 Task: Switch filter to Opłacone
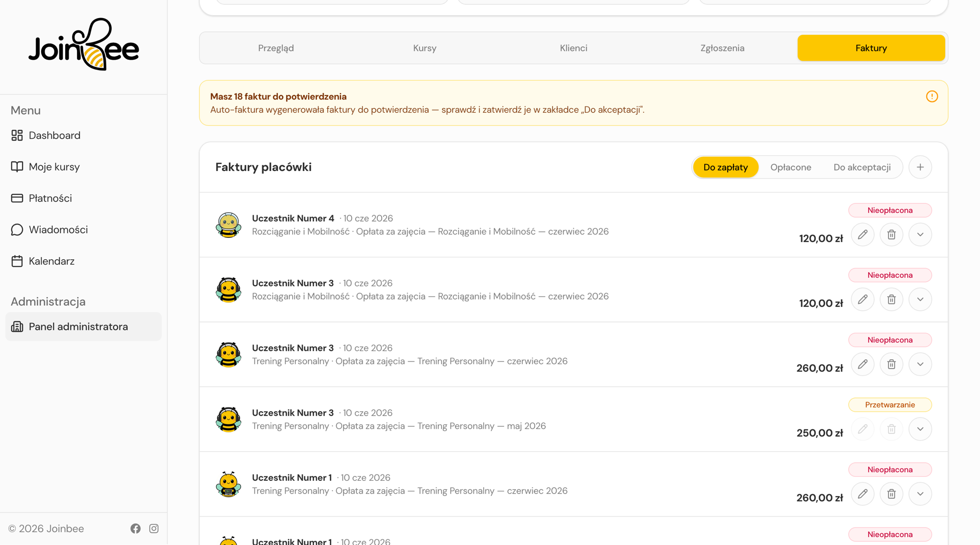[790, 167]
